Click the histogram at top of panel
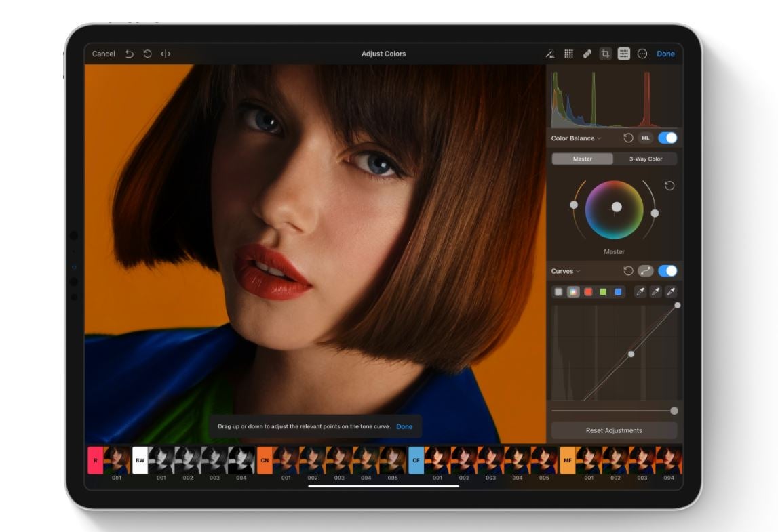 pyautogui.click(x=615, y=99)
